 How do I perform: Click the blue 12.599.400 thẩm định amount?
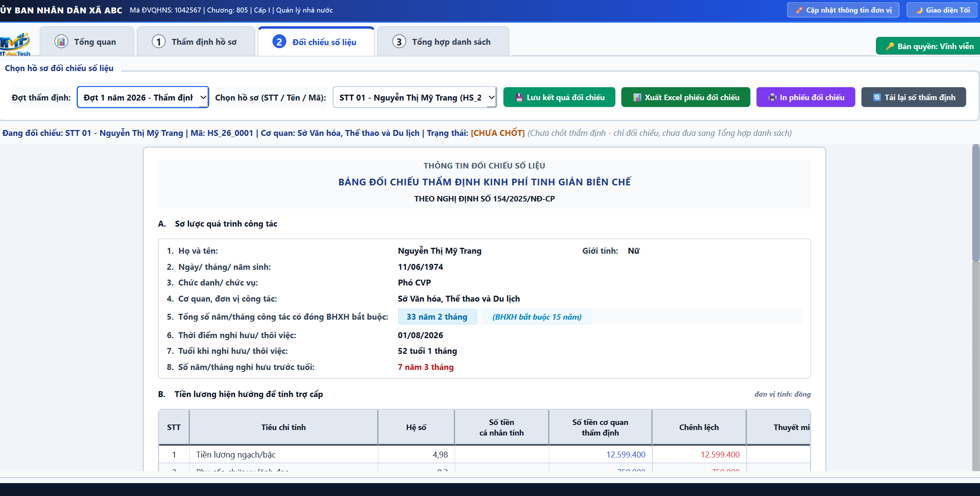(x=626, y=455)
